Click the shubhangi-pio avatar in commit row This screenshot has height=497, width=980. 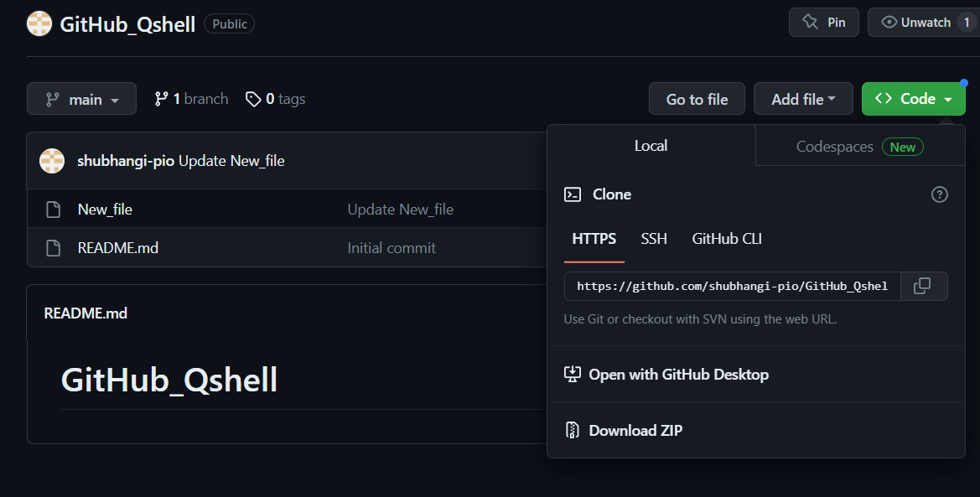coord(52,161)
